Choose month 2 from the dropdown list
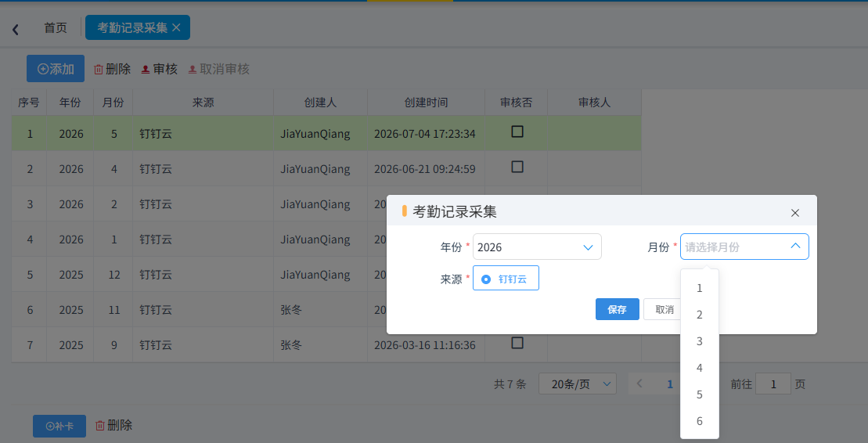The image size is (868, 443). pyautogui.click(x=700, y=315)
